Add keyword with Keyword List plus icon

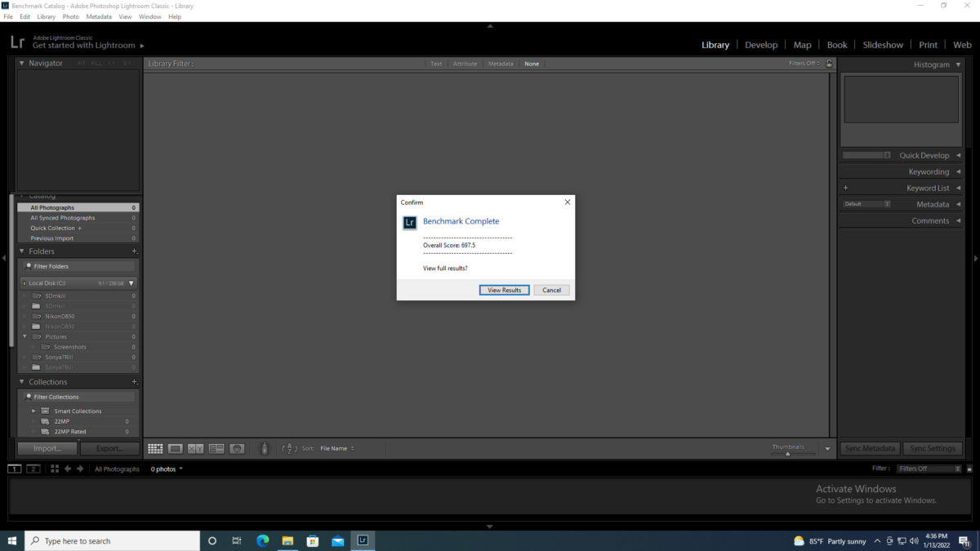pos(846,188)
